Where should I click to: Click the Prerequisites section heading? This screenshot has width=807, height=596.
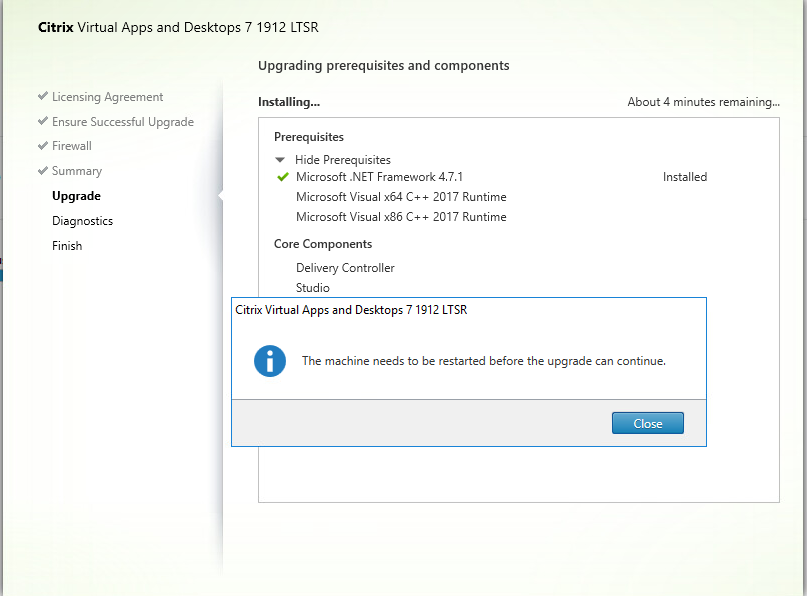[309, 137]
